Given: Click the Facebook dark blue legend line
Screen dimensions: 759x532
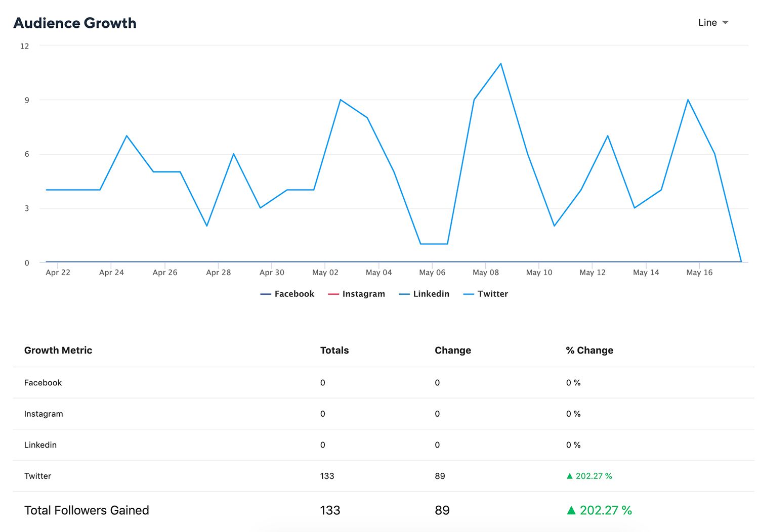Looking at the screenshot, I should click(266, 294).
